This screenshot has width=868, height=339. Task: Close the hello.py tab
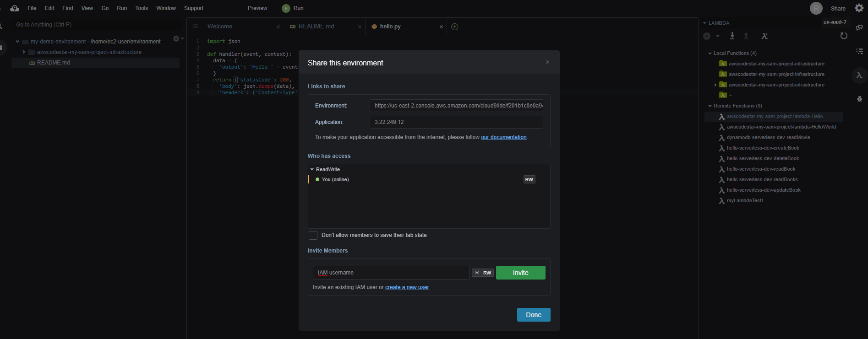pos(441,27)
